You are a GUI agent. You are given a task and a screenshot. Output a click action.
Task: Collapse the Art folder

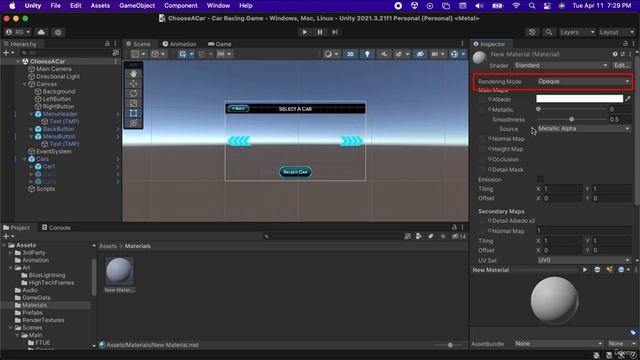pyautogui.click(x=11, y=268)
